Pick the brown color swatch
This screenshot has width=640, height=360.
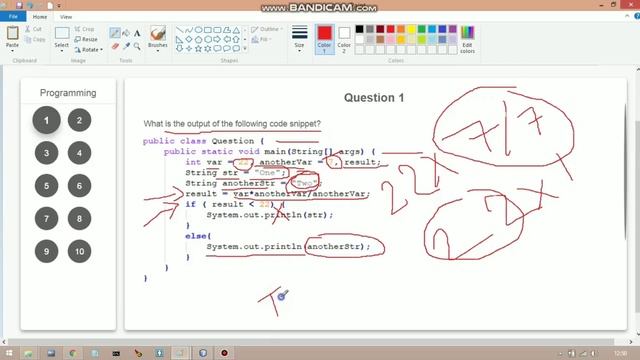click(380, 39)
